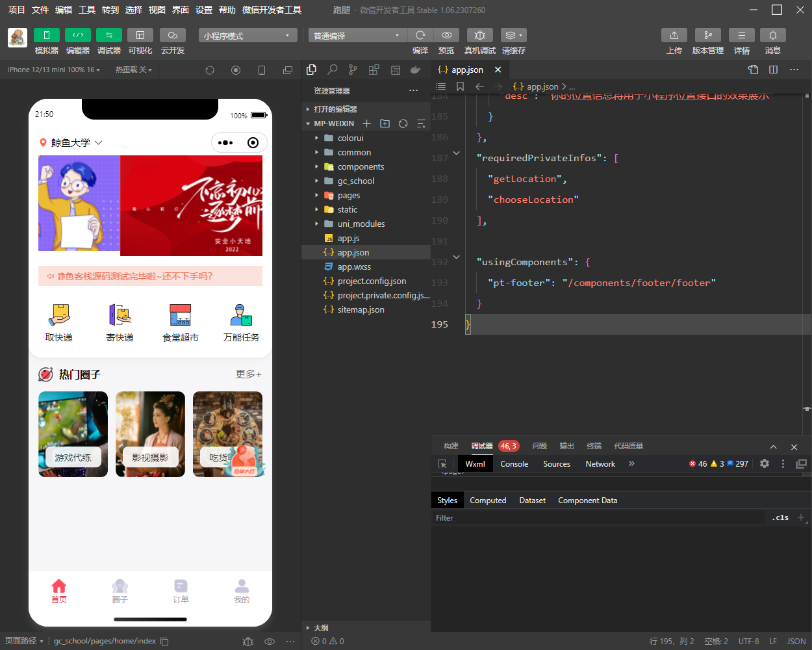Toggle the editor panel button
This screenshot has height=650, width=812.
(78, 35)
